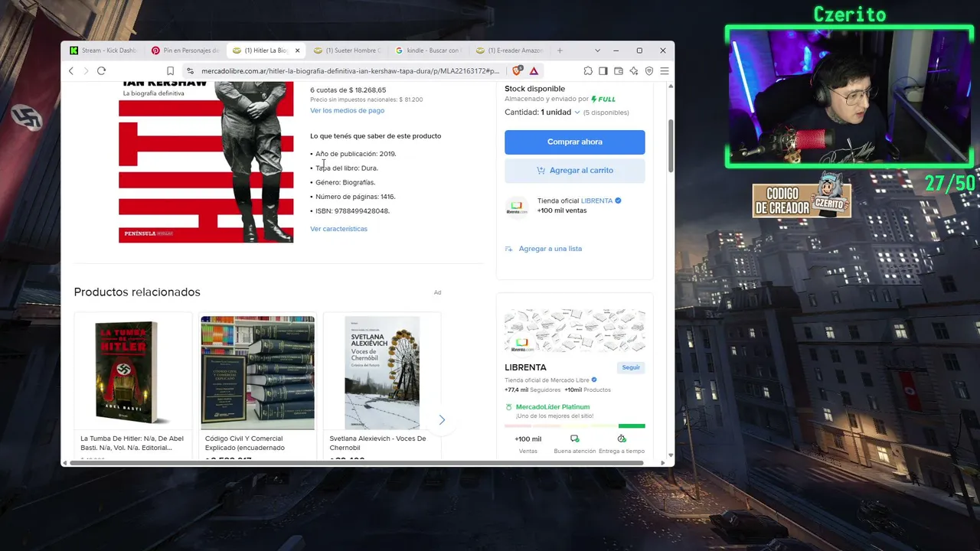Click the MercadoLíder Platinum medal icon
Screen dimensions: 980x551
pyautogui.click(x=509, y=407)
